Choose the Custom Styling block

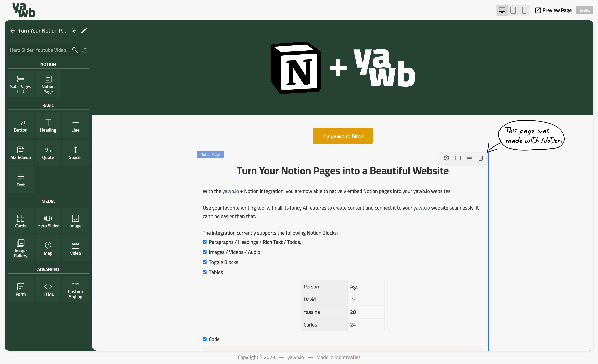[x=75, y=289]
